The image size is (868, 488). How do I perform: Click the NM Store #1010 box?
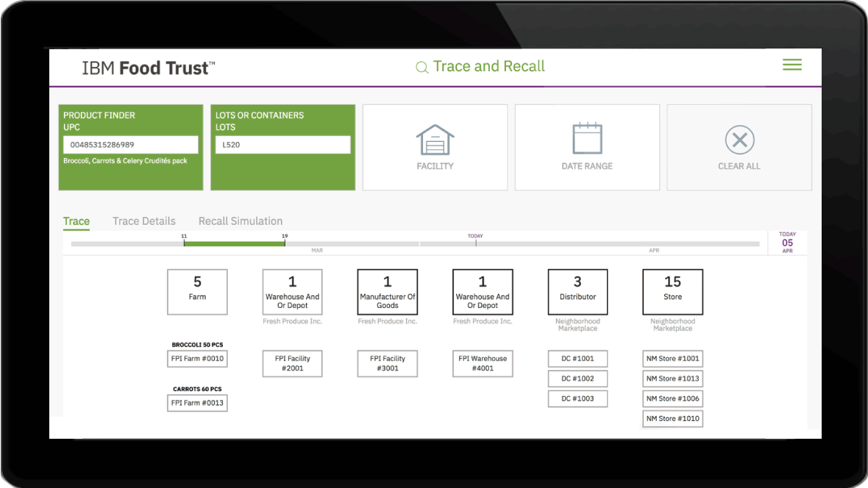(672, 418)
